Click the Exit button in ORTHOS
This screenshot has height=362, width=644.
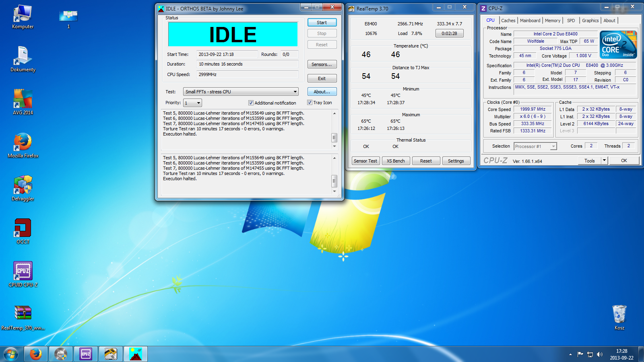(322, 78)
